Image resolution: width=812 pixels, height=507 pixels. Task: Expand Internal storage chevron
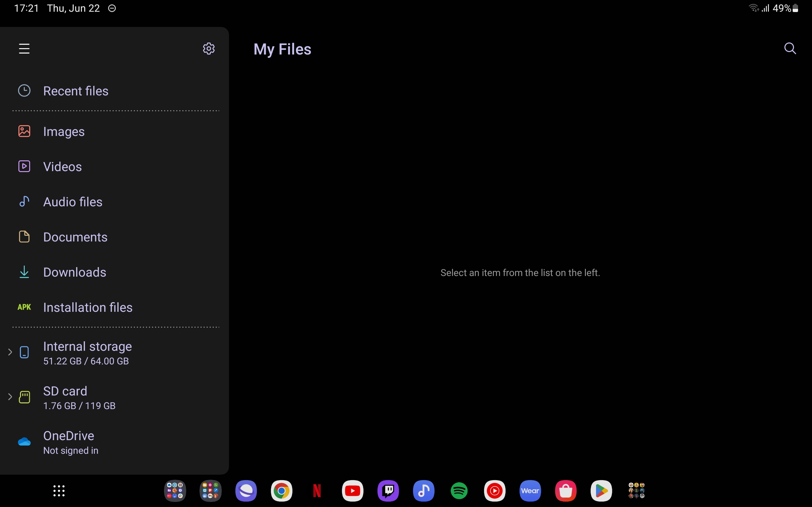[x=10, y=352]
